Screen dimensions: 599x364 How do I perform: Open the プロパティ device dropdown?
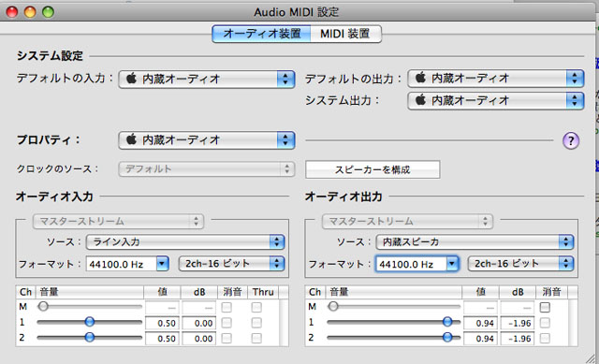[207, 140]
